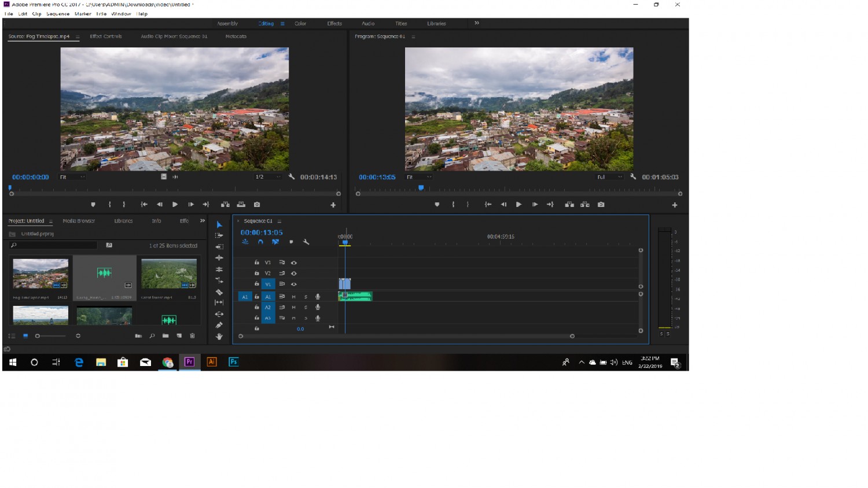Click Overwrite button in Source monitor
This screenshot has height=488, width=868.
[x=241, y=205]
